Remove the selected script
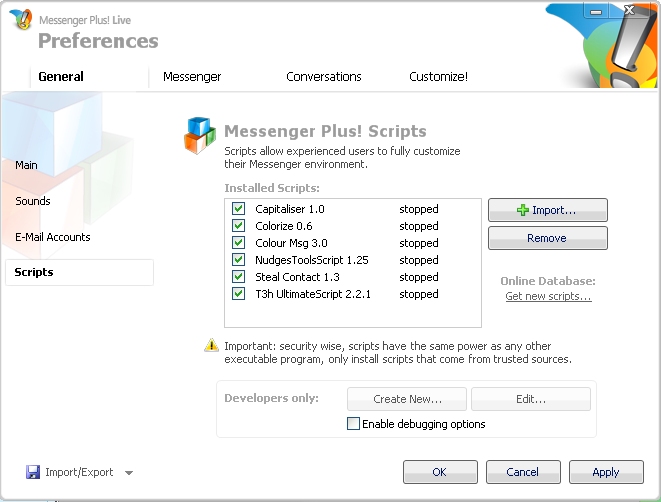This screenshot has height=502, width=661. click(547, 238)
